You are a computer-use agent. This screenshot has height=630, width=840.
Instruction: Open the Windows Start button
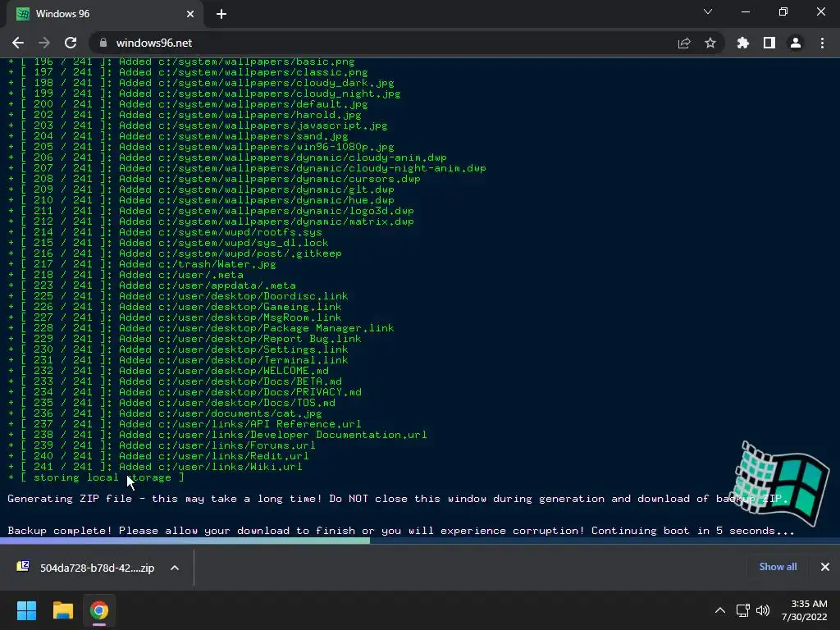[x=26, y=610]
